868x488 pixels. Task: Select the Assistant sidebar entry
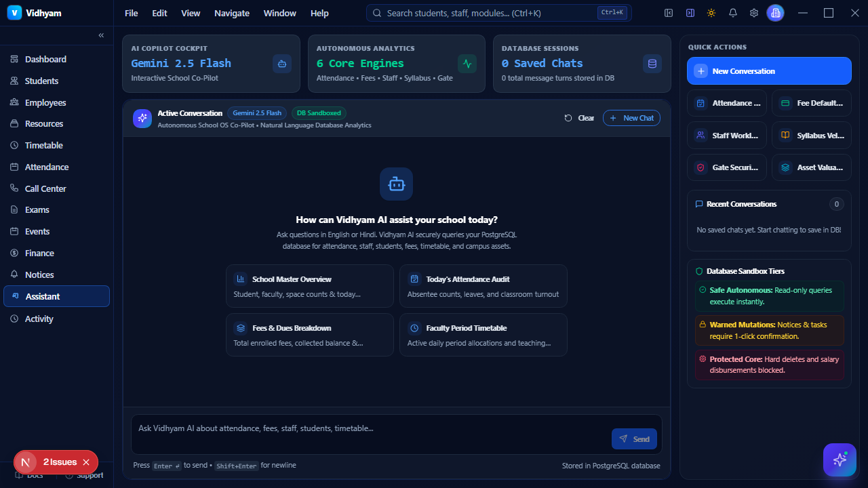click(x=56, y=296)
